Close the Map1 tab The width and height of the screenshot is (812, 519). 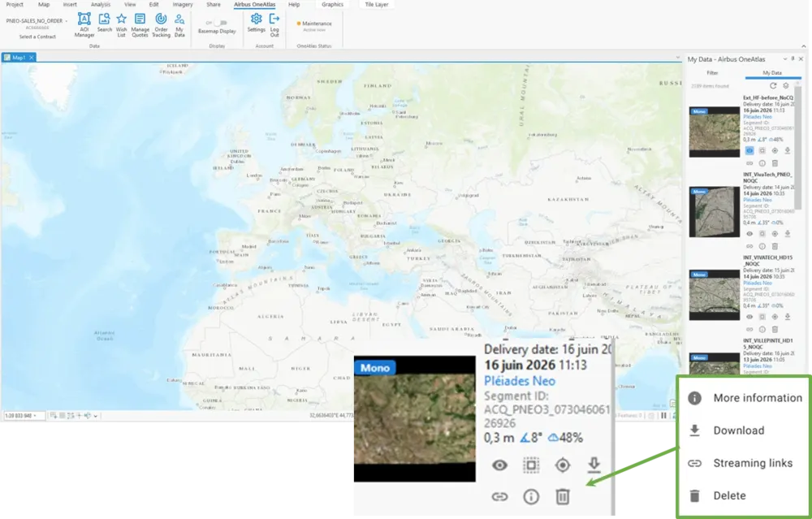[32, 58]
